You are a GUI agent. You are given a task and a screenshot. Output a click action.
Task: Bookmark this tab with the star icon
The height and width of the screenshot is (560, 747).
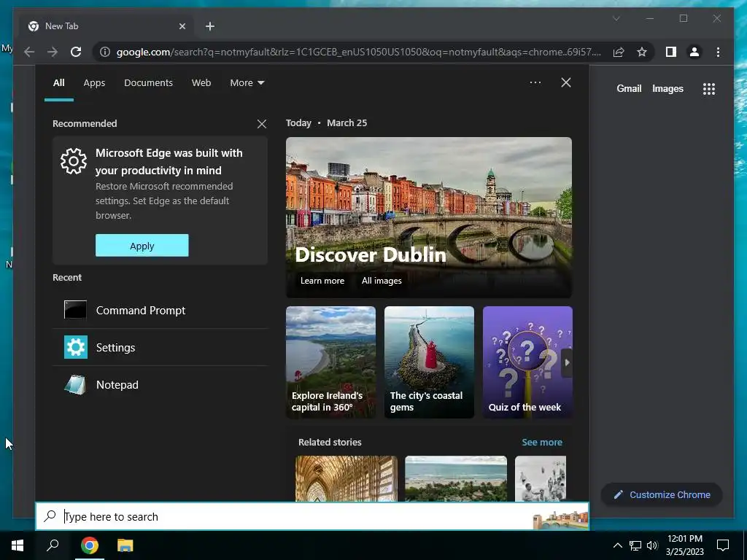pyautogui.click(x=642, y=52)
